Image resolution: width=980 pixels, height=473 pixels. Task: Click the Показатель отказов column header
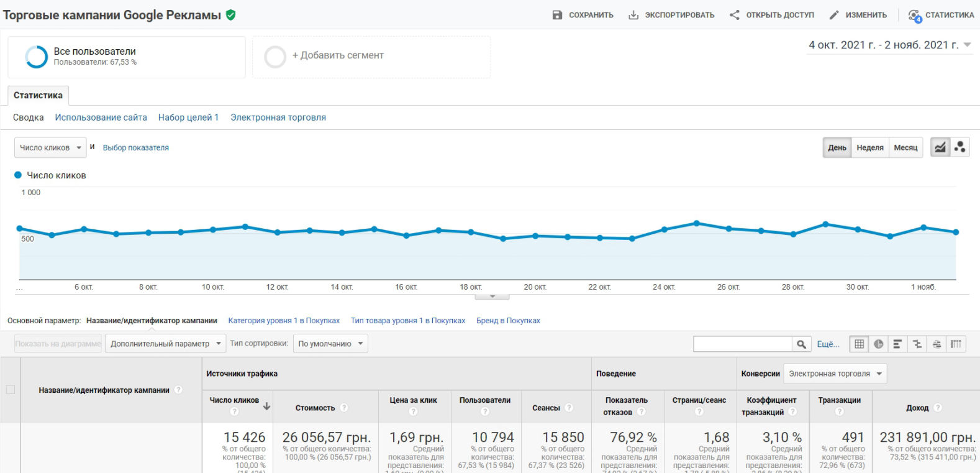pos(627,406)
